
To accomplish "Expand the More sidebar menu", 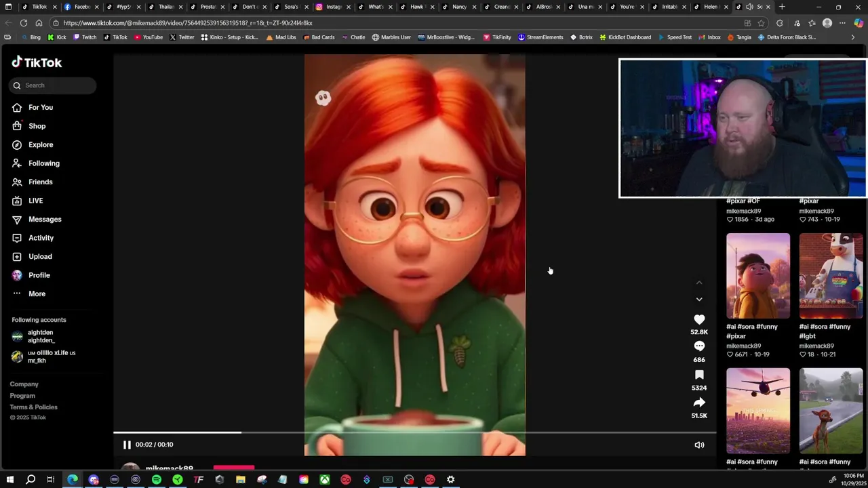I will (28, 293).
